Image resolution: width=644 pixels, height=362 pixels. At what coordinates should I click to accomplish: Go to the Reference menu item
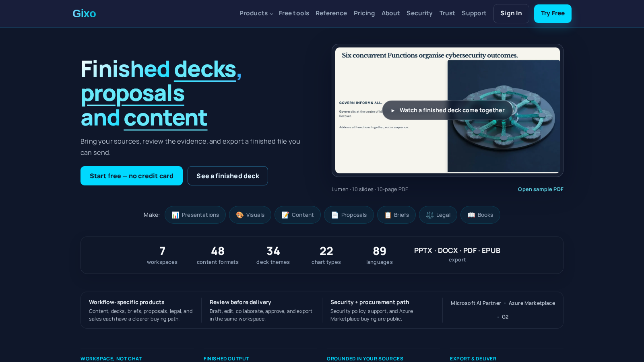click(x=331, y=13)
